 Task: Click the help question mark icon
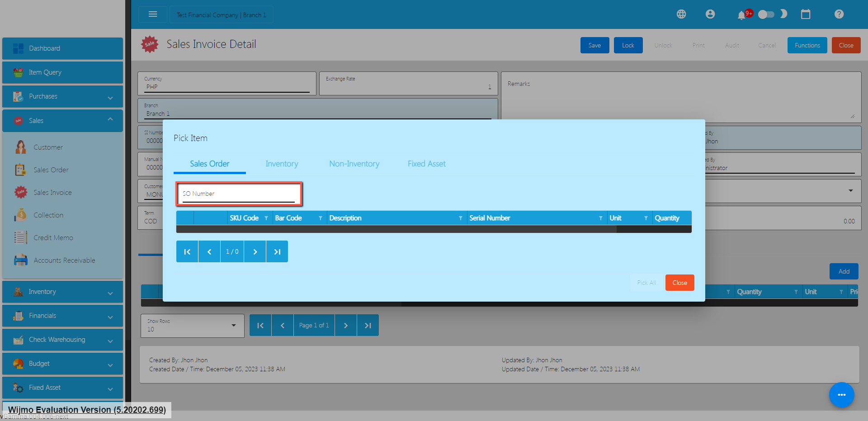[x=839, y=14]
